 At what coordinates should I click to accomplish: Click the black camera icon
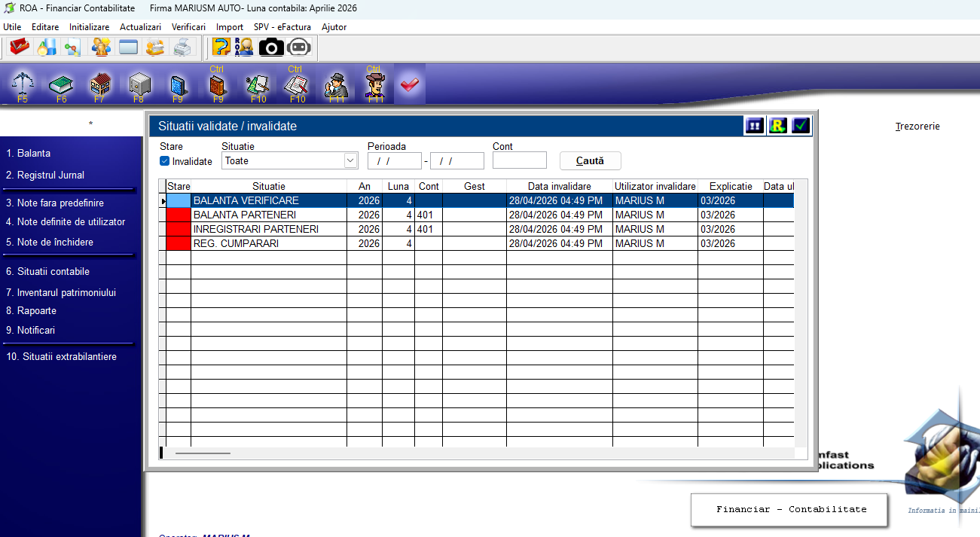(x=271, y=47)
